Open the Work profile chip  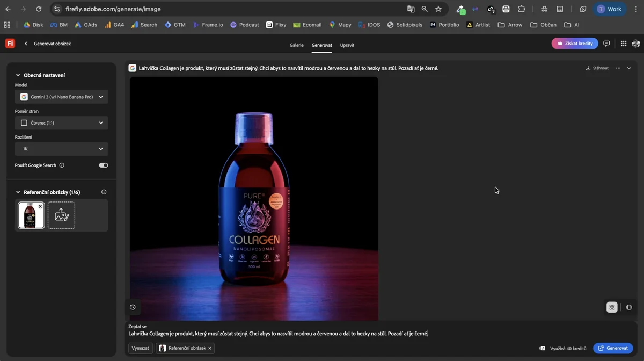click(609, 9)
